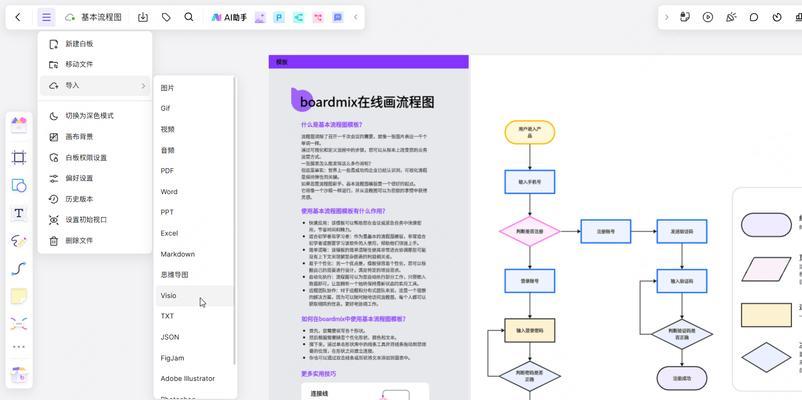Viewport: 802px width, 400px height.
Task: Click the import submenu scrollbar
Action: (235, 220)
